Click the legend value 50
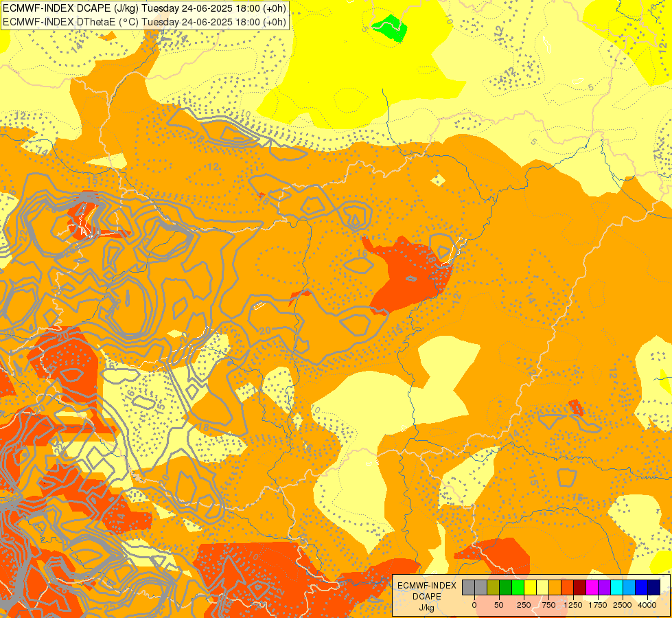Screen dimensions: 672x618 [499, 605]
